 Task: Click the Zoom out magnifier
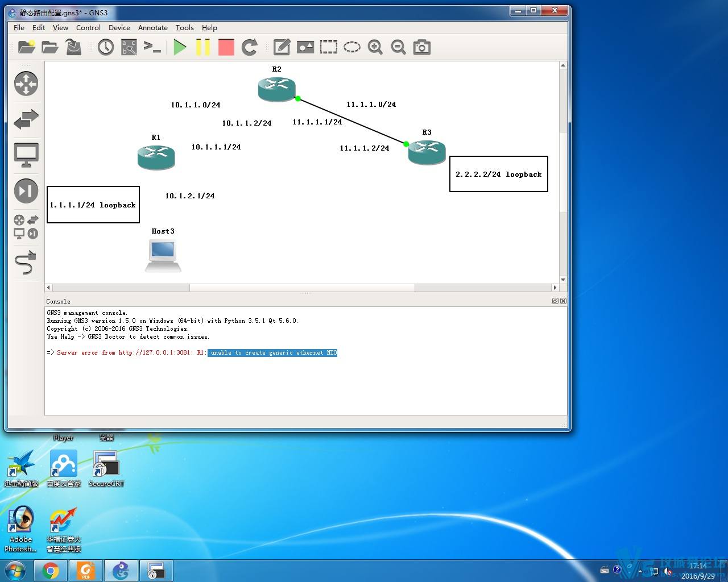pos(399,47)
